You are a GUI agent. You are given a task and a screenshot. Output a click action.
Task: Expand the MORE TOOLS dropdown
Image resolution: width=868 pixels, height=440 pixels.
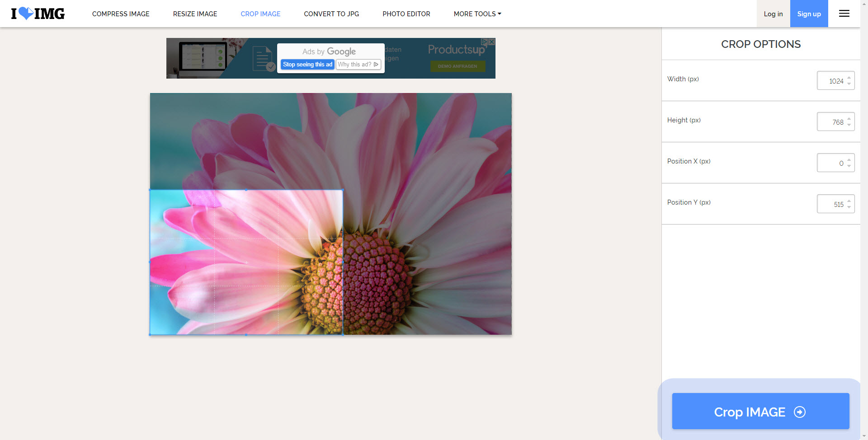tap(477, 14)
